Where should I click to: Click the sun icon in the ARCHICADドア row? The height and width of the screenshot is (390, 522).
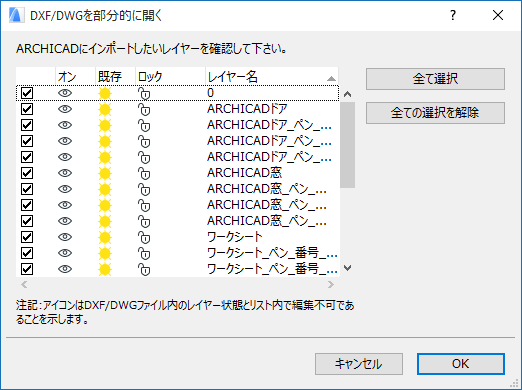point(105,109)
